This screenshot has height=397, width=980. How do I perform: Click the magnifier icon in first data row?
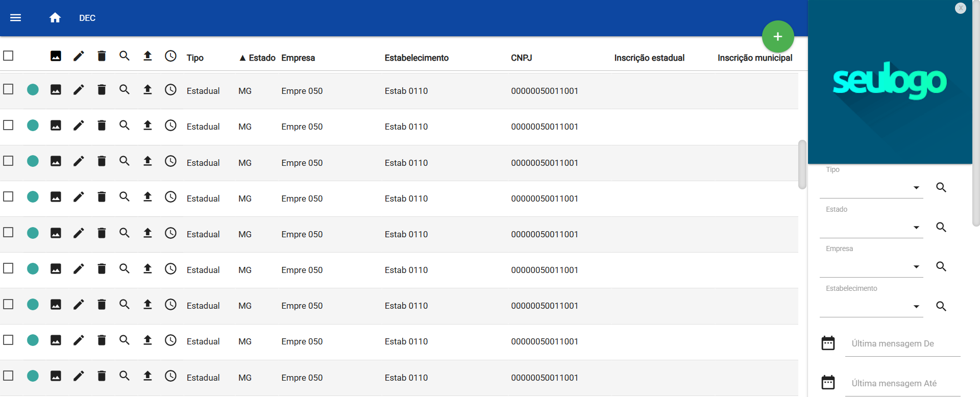tap(125, 90)
